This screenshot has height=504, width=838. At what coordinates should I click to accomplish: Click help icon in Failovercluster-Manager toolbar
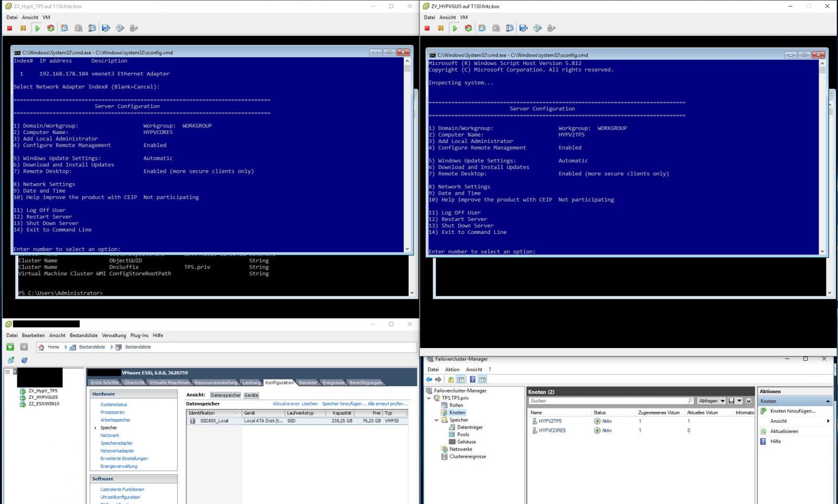coord(472,379)
